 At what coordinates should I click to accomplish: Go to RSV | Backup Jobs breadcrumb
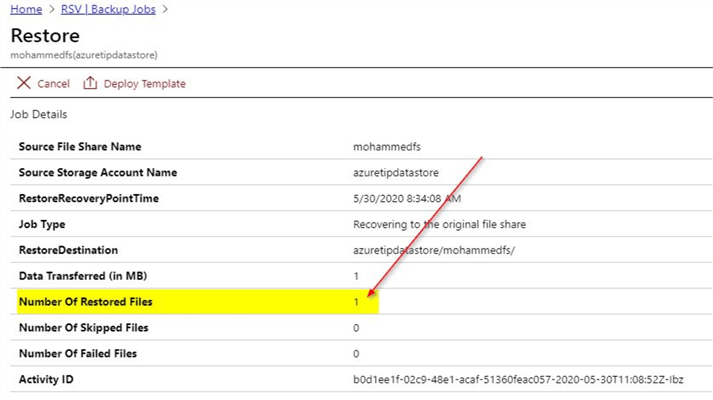point(107,9)
